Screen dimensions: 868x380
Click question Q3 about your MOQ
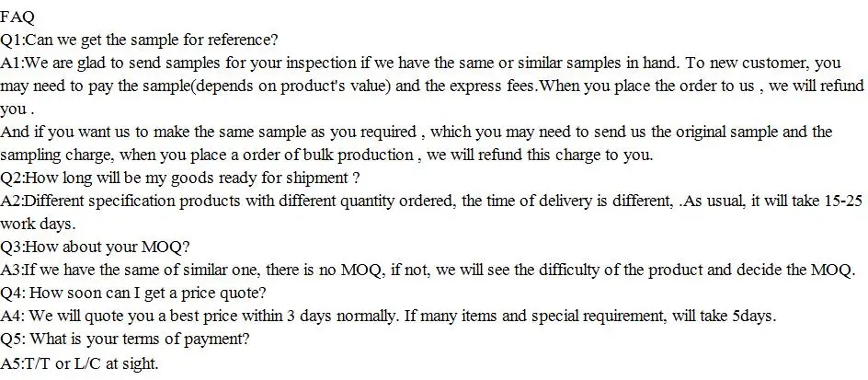coord(96,248)
